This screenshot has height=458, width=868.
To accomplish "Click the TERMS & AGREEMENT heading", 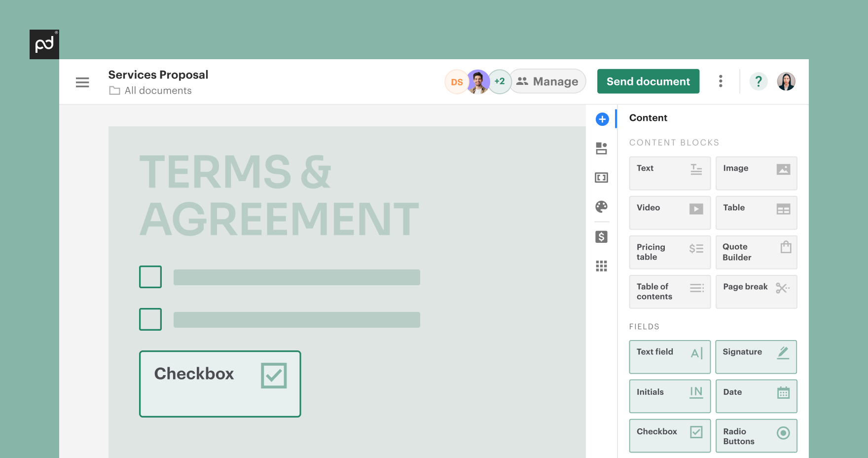I will [x=279, y=195].
